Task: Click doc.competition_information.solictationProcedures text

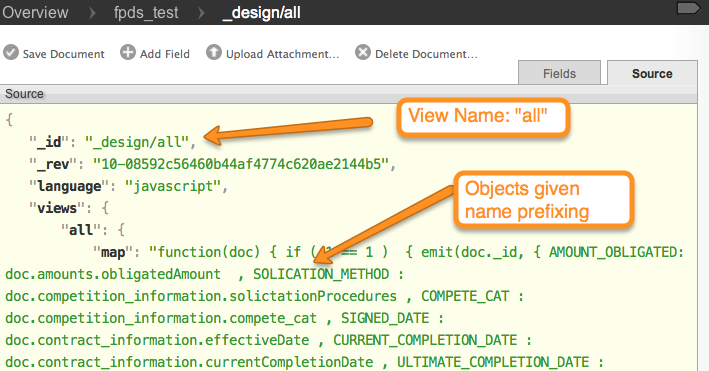Action: [x=201, y=296]
